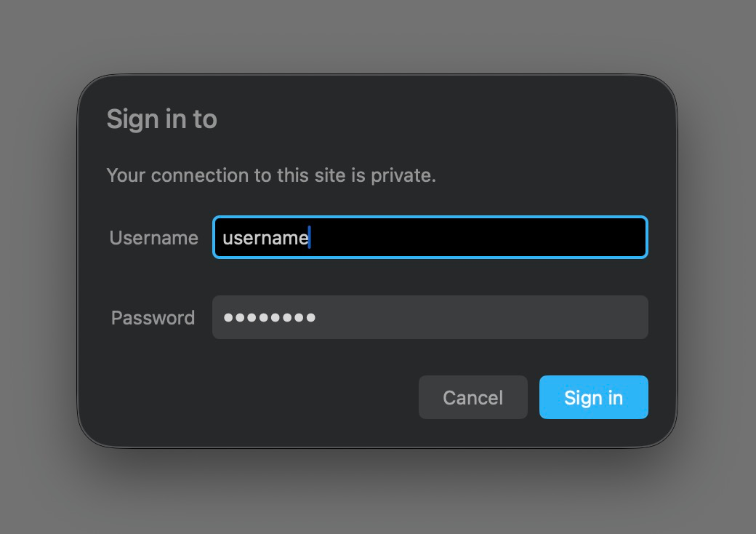Click inside the Password input field
756x534 pixels.
[x=430, y=317]
